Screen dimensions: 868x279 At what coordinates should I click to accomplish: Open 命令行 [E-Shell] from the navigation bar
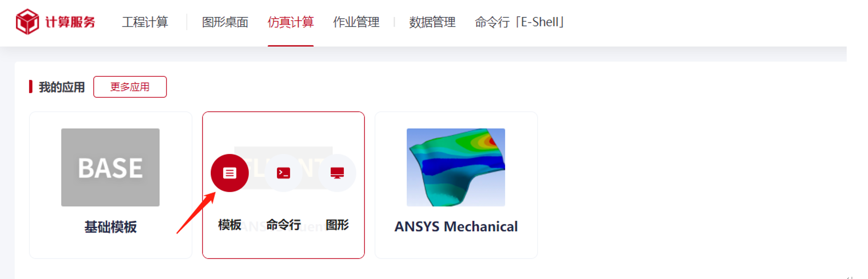(519, 22)
